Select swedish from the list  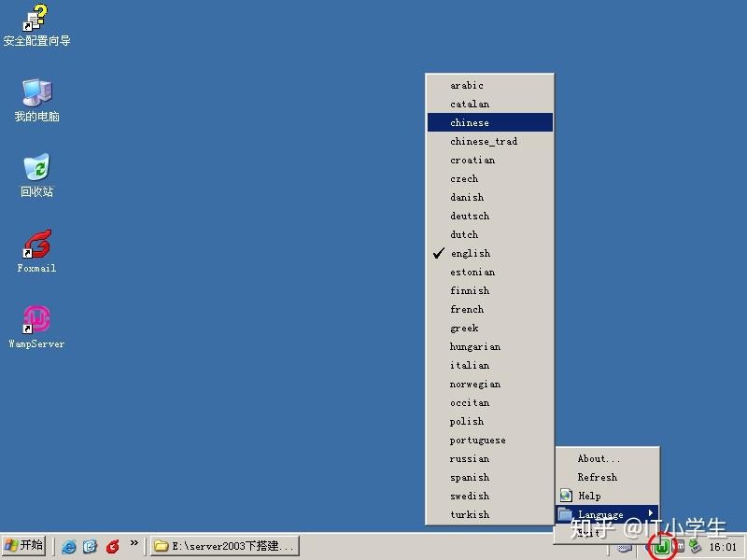489,496
